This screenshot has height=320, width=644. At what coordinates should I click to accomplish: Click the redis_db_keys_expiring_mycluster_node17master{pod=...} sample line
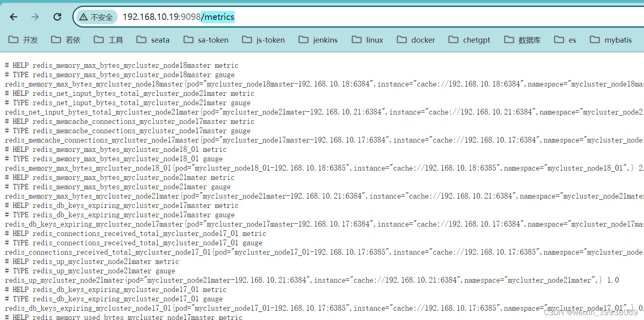pos(324,224)
